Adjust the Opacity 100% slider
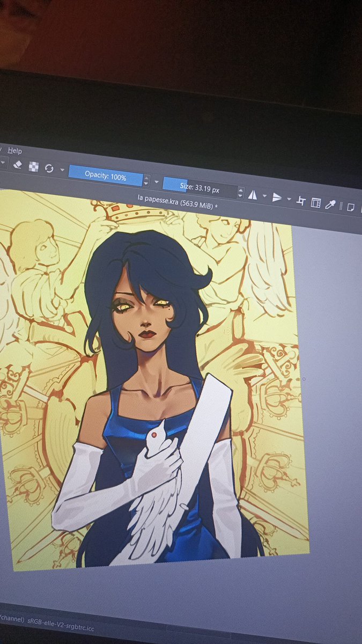362x644 pixels. (x=106, y=177)
